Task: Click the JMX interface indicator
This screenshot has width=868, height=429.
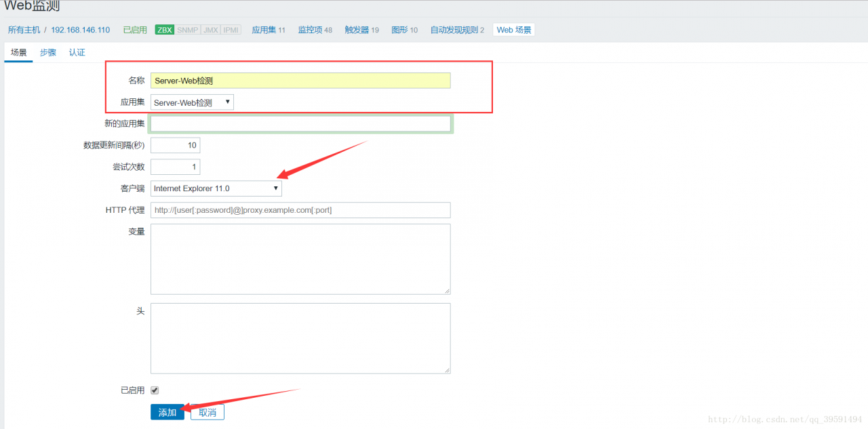Action: tap(212, 29)
